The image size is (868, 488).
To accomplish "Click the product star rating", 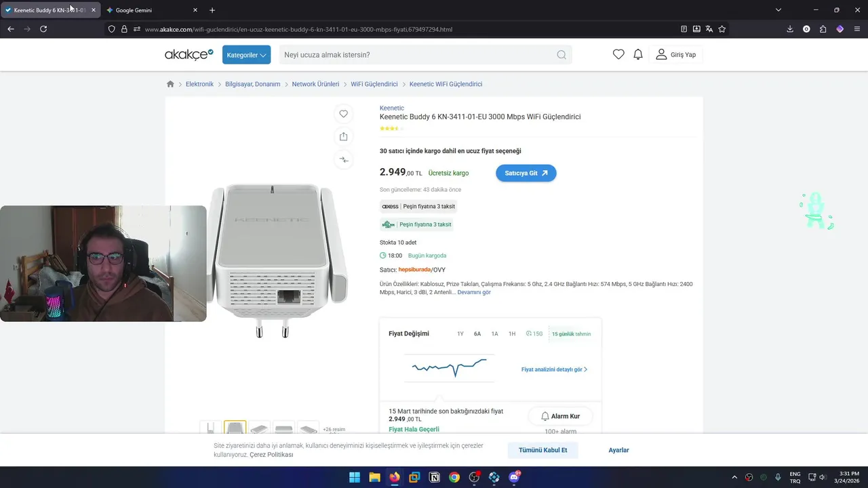I will [x=391, y=128].
